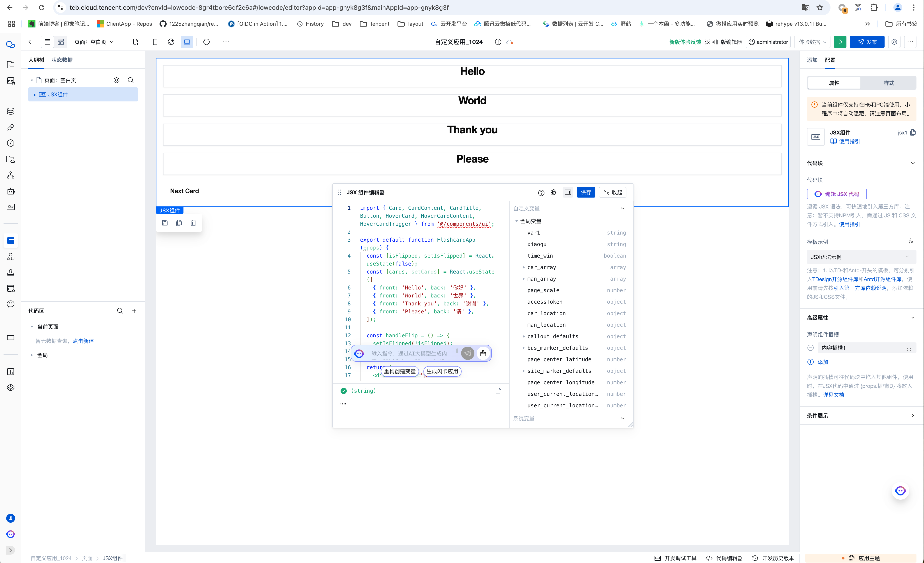Open the 页面: 空白页 page selector

tap(94, 42)
